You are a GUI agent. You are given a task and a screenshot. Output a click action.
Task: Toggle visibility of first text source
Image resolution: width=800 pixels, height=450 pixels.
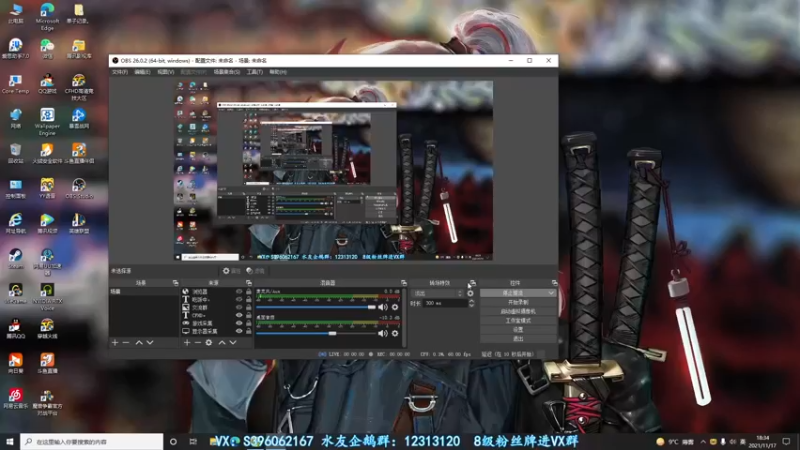pyautogui.click(x=239, y=299)
